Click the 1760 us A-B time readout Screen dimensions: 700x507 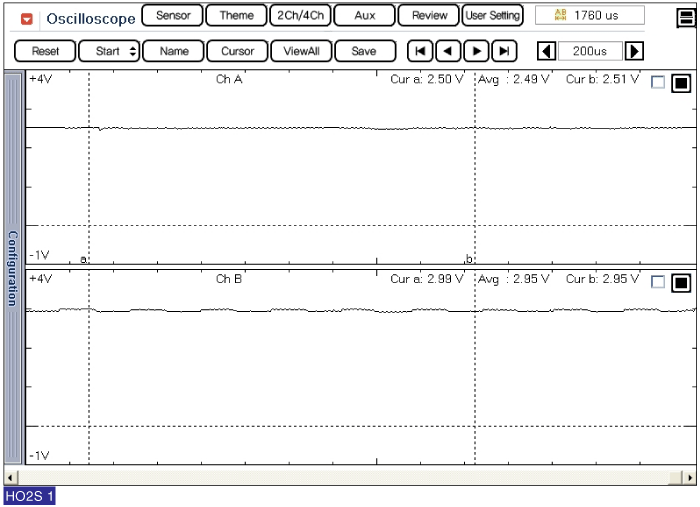tap(590, 16)
